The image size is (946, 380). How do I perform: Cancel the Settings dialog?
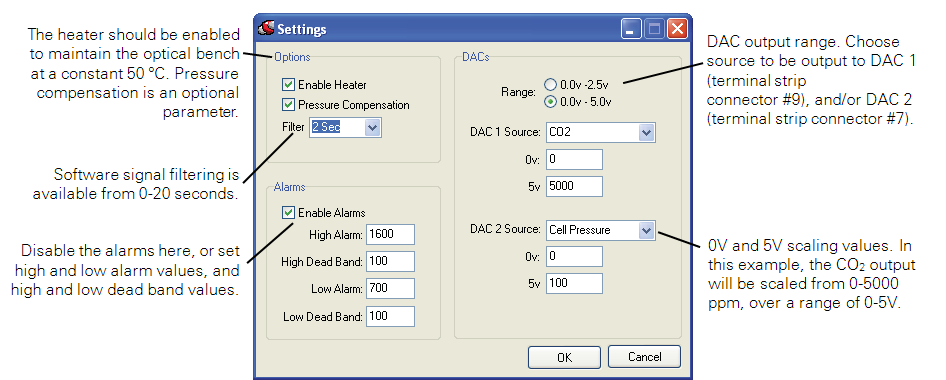click(x=644, y=357)
